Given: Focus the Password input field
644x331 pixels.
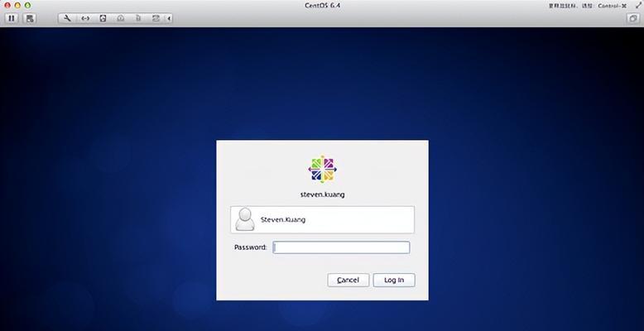Looking at the screenshot, I should [341, 247].
